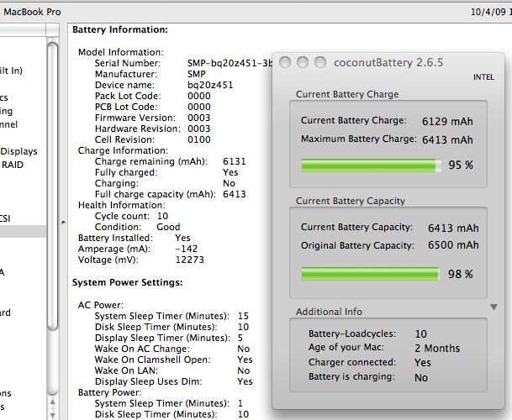Click the Cell Revision value 0100
The image size is (512, 420).
(x=199, y=139)
